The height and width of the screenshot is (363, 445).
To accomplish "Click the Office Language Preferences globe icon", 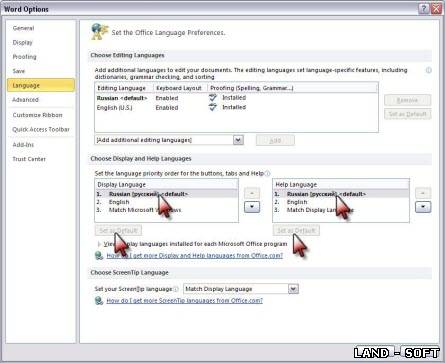I will (99, 32).
